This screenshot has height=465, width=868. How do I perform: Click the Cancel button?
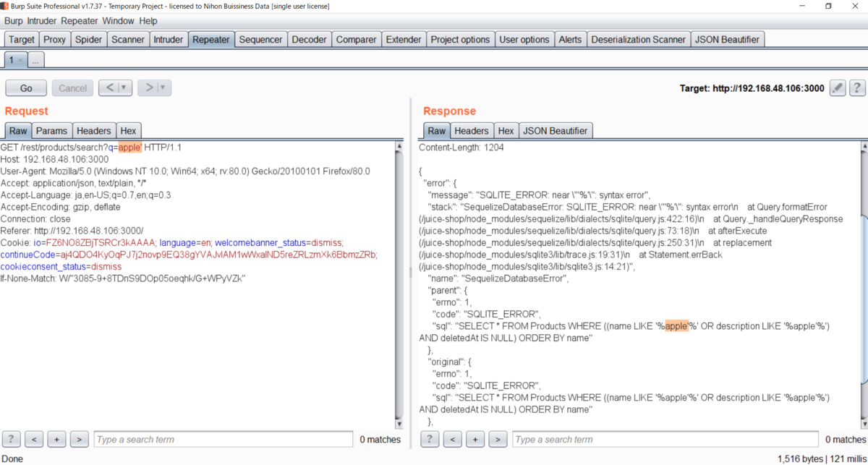tap(72, 88)
